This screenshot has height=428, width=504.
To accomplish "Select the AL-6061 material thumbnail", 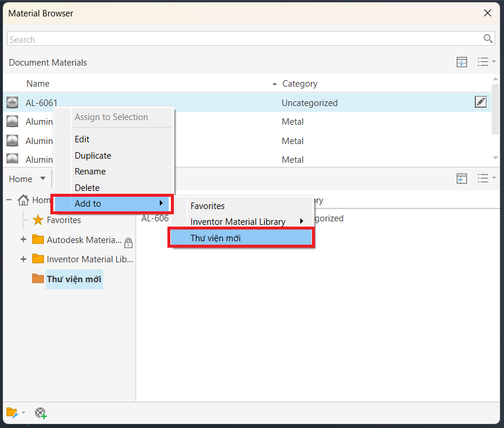I will click(12, 102).
